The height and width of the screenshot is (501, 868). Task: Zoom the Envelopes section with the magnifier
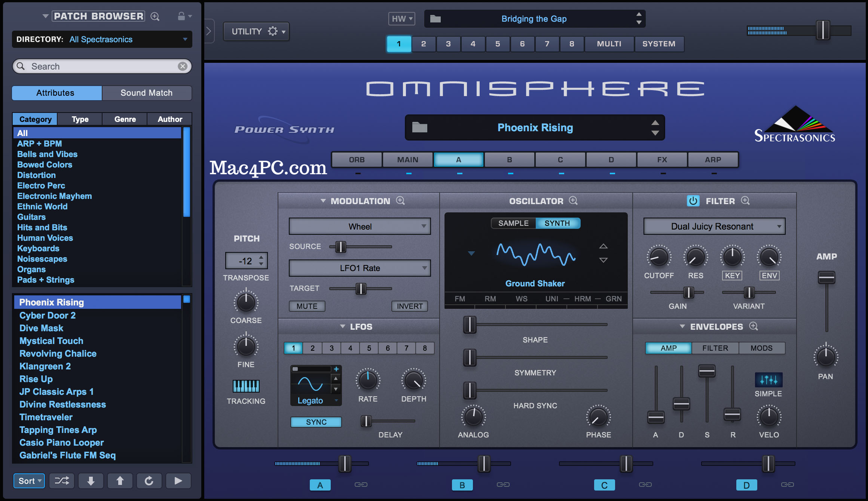coord(754,326)
